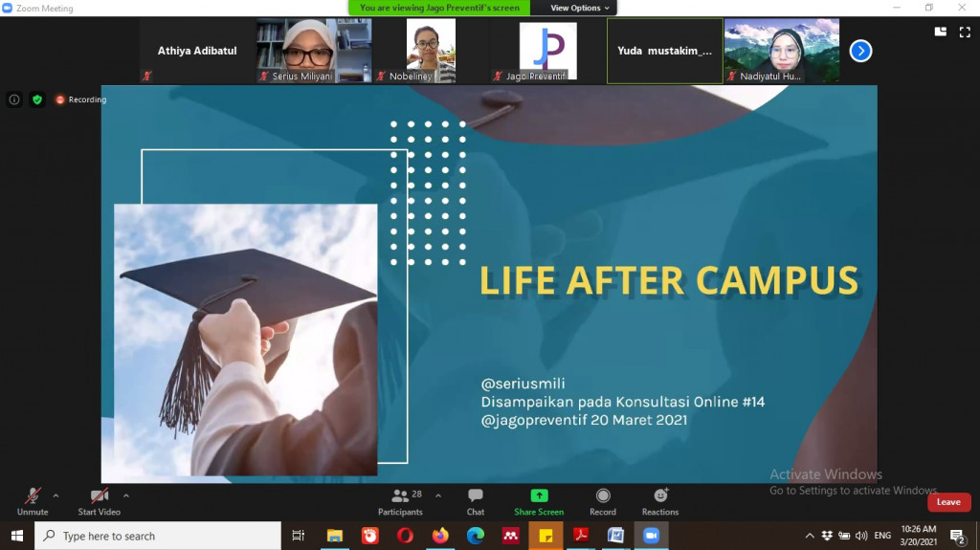Click the Type here to search box

[x=158, y=536]
